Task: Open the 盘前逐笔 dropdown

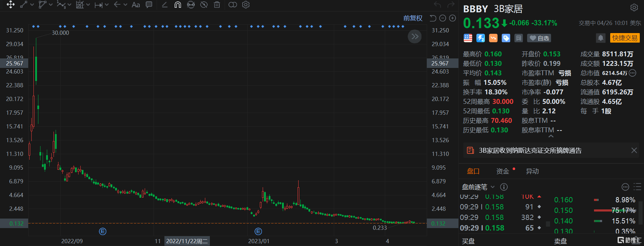Action: pos(478,187)
